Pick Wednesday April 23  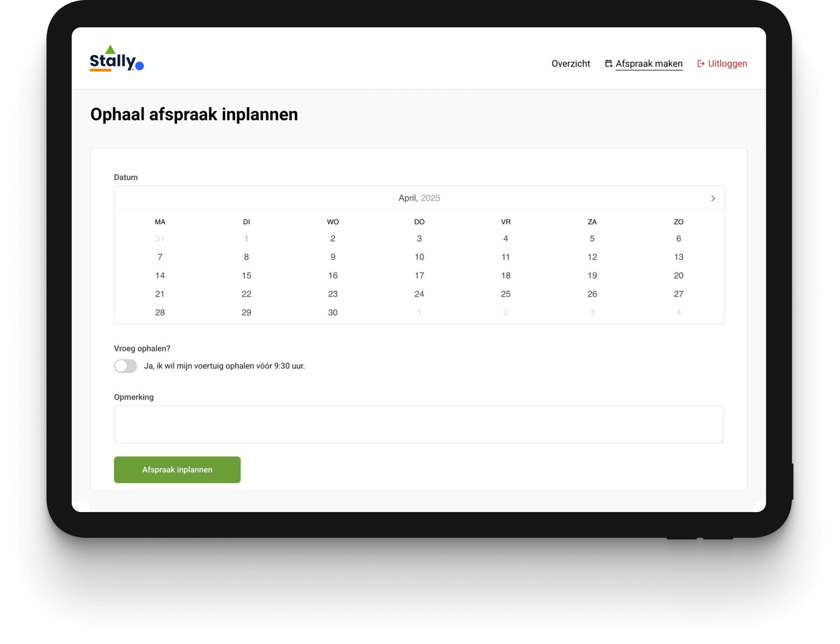[x=333, y=294]
